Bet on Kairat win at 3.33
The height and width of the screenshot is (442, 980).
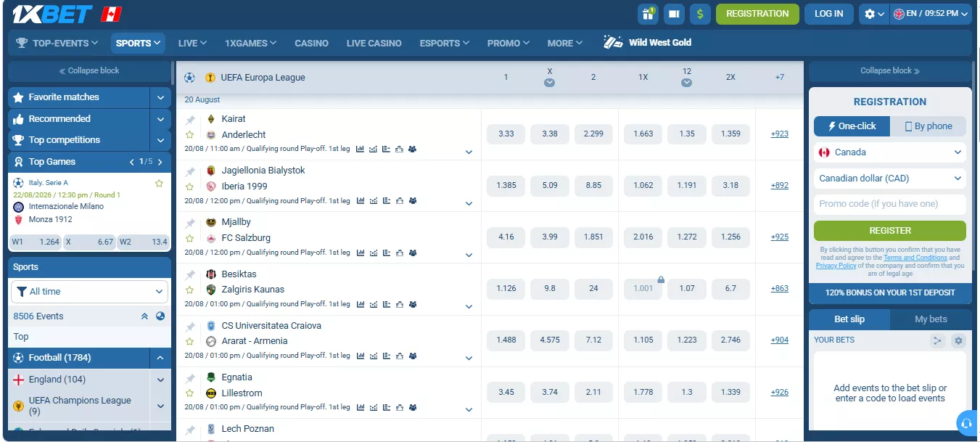(506, 134)
